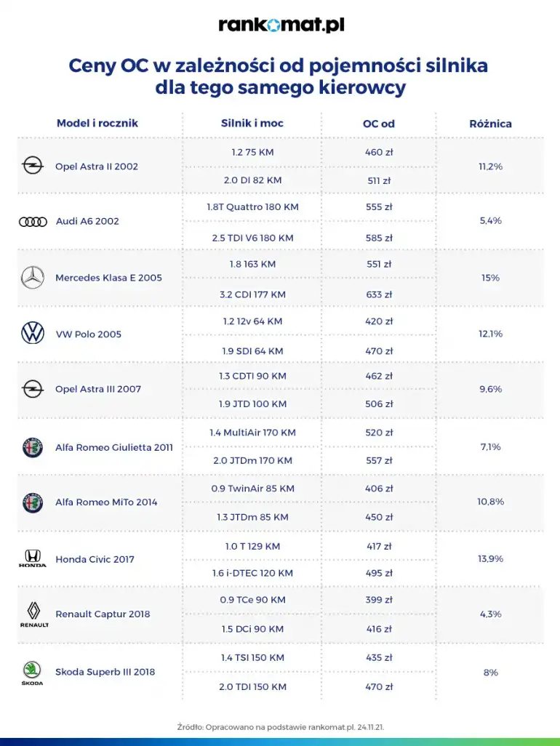Click the Opel logo beside Astra II 2002
The image size is (560, 746).
point(33,166)
